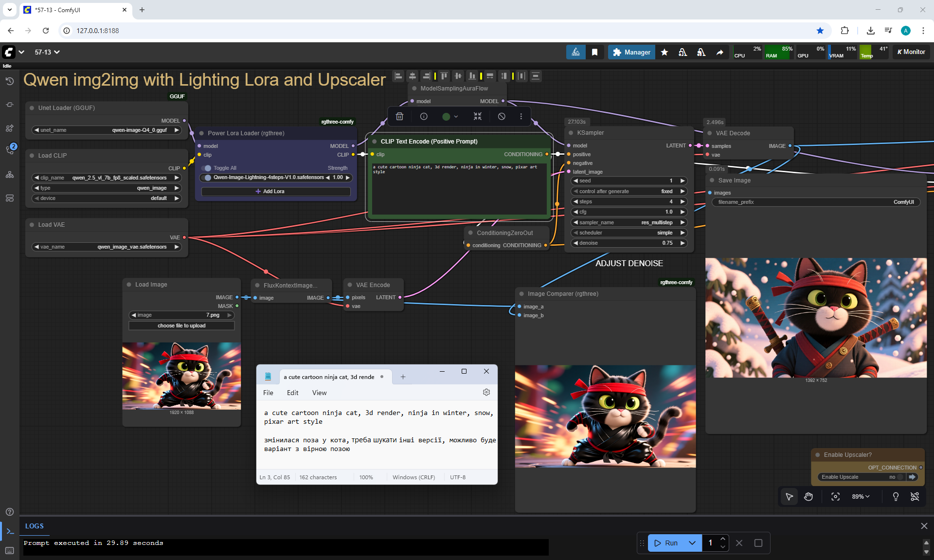Open the queue history sidebar icon
This screenshot has height=560, width=934.
click(9, 81)
